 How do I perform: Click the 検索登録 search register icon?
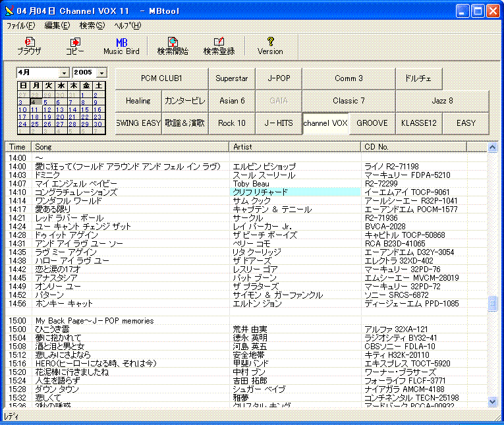[219, 46]
